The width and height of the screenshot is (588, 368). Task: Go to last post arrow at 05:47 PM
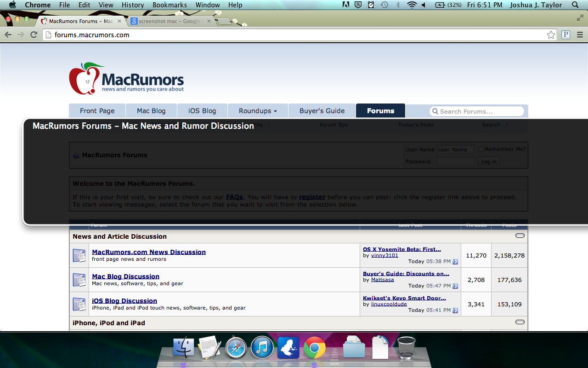455,286
